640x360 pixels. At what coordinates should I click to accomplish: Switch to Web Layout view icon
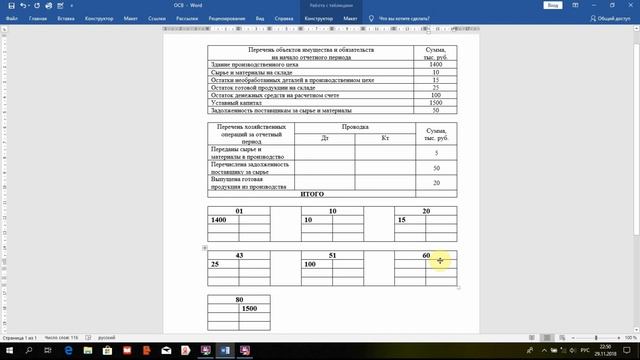562,338
